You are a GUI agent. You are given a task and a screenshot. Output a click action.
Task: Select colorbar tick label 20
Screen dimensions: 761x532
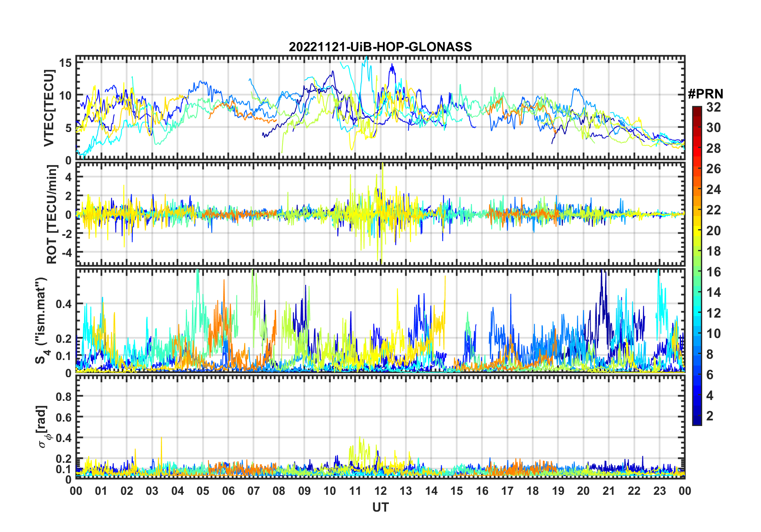[713, 231]
